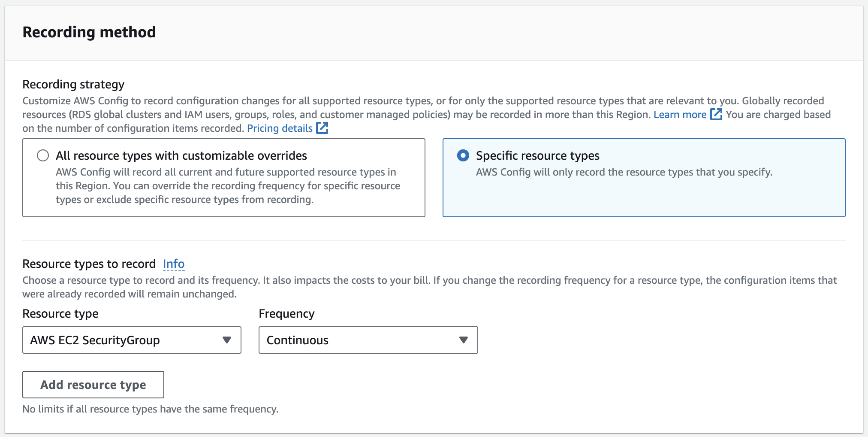Image resolution: width=868 pixels, height=437 pixels.
Task: Click the Frequency field label
Action: (x=286, y=314)
